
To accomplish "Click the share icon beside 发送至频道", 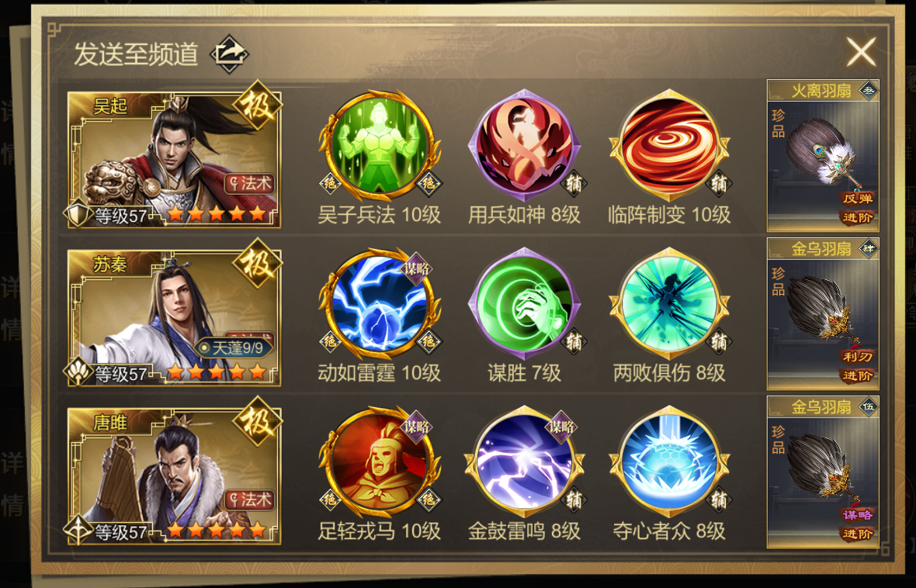I will tap(230, 54).
